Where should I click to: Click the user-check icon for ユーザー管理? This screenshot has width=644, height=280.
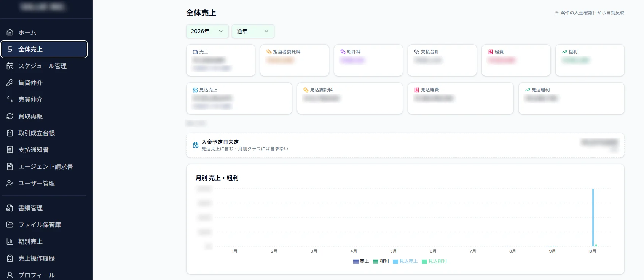(x=10, y=183)
